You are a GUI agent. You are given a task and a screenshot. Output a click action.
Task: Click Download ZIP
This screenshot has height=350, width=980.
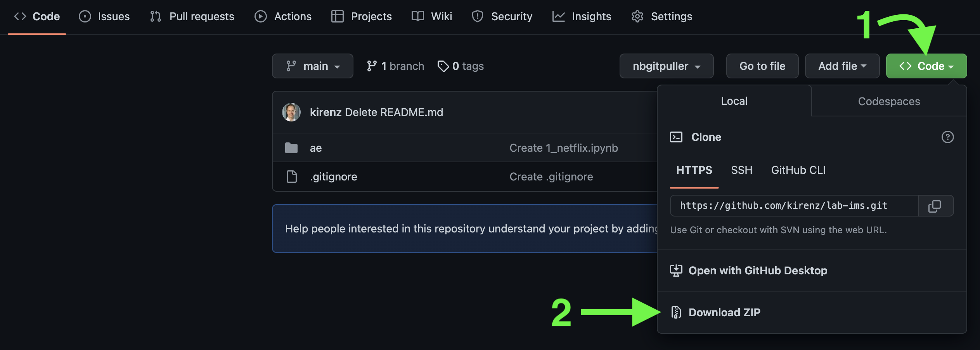point(724,312)
